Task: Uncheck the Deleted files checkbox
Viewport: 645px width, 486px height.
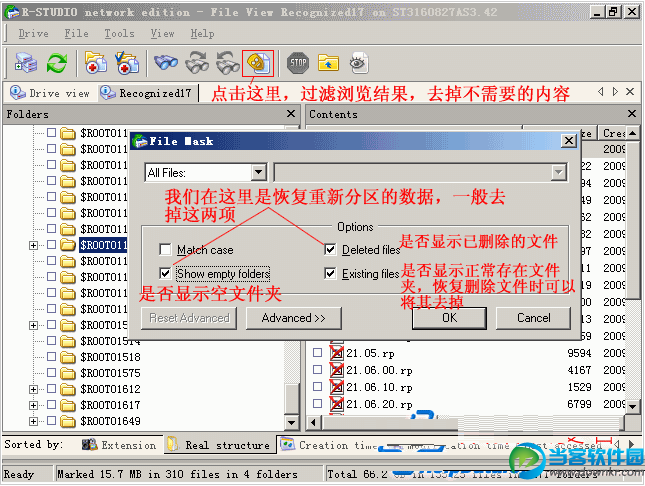Action: [330, 249]
